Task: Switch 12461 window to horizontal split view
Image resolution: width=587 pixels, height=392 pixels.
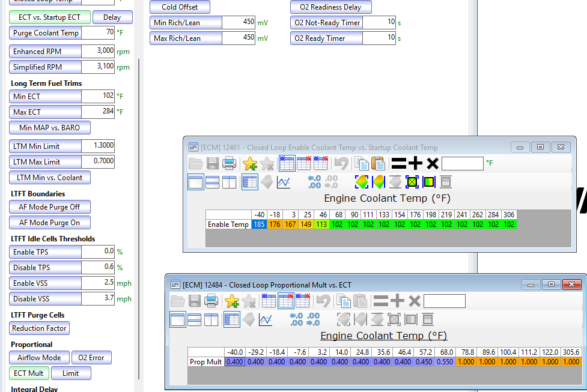Action: 212,182
